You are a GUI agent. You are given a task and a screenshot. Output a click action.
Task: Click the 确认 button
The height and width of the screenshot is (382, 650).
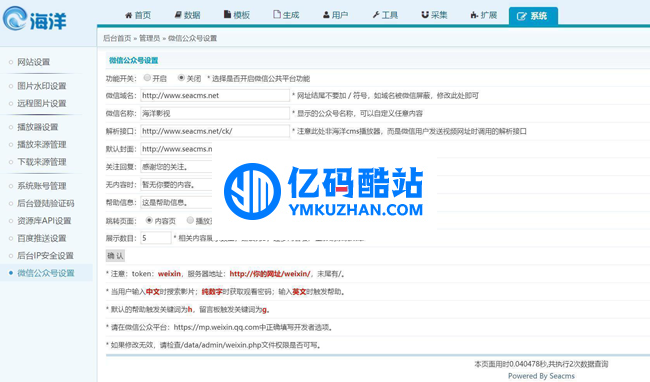point(115,256)
